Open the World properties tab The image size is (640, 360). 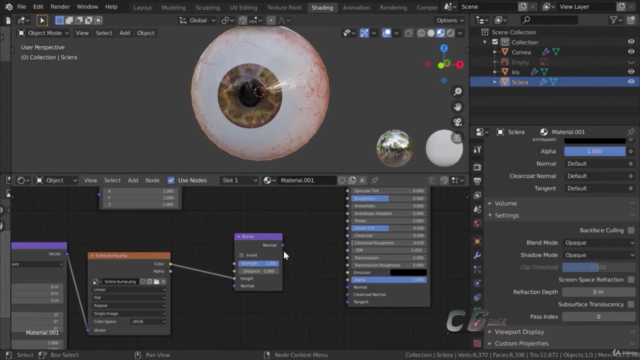[477, 223]
